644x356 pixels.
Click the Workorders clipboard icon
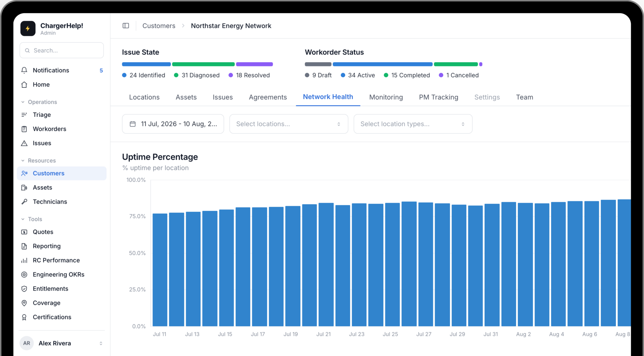coord(24,129)
